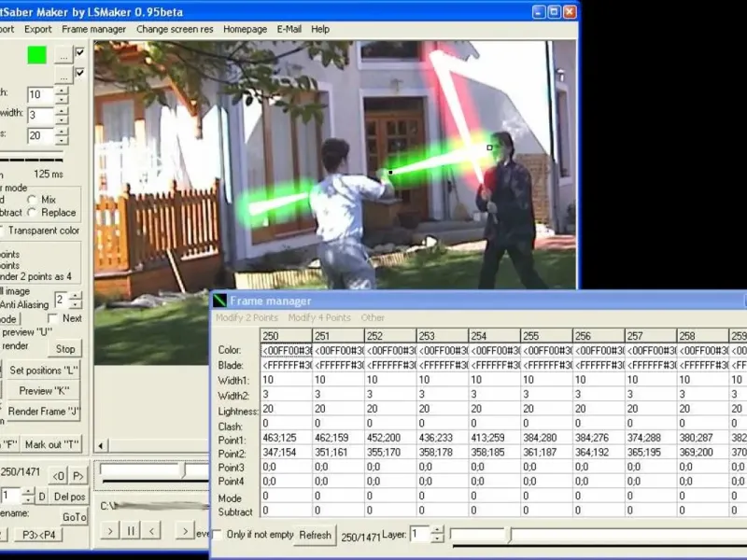Click the blade width field showing 3
Image resolution: width=747 pixels, height=560 pixels.
pos(40,115)
